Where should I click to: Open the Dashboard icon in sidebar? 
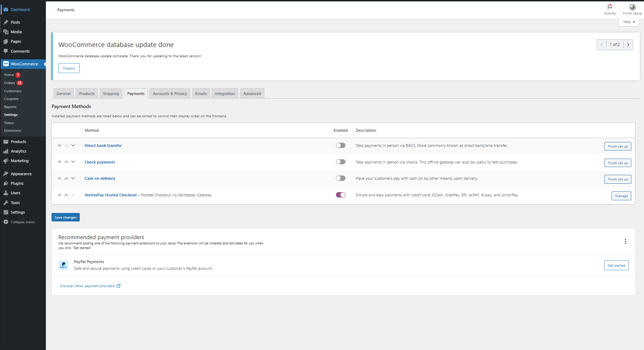pyautogui.click(x=6, y=10)
